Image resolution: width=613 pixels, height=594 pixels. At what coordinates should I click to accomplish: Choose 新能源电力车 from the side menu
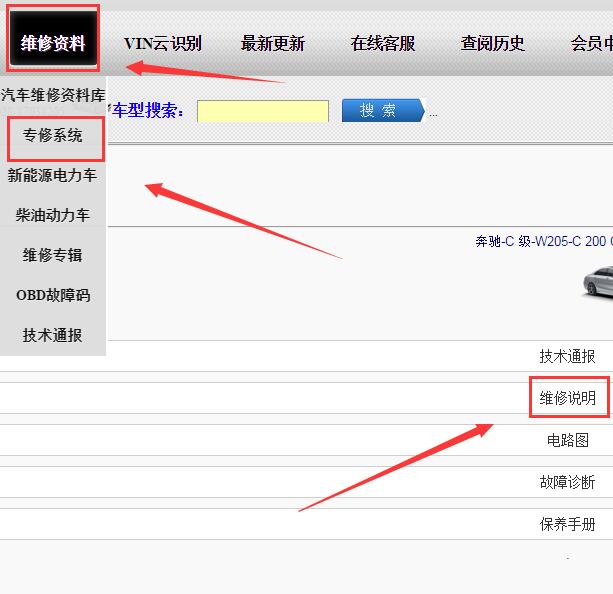(x=53, y=176)
